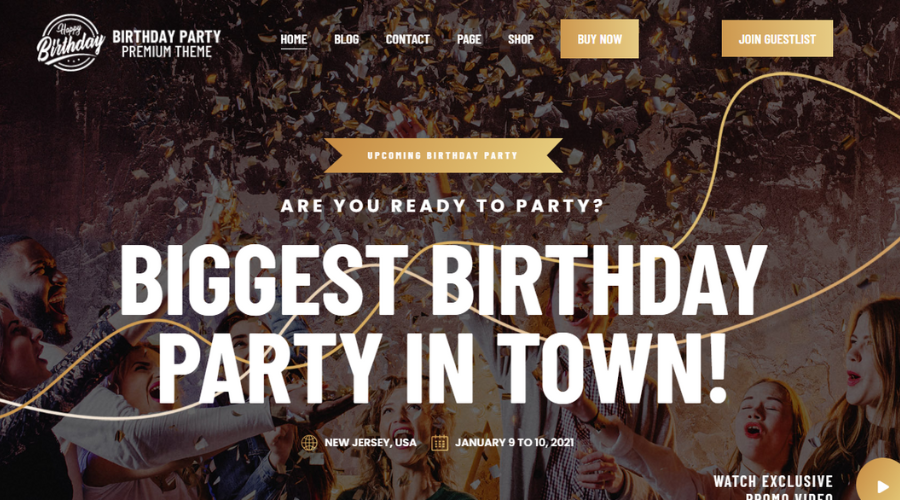Click the Join Guestlist button

tap(777, 39)
